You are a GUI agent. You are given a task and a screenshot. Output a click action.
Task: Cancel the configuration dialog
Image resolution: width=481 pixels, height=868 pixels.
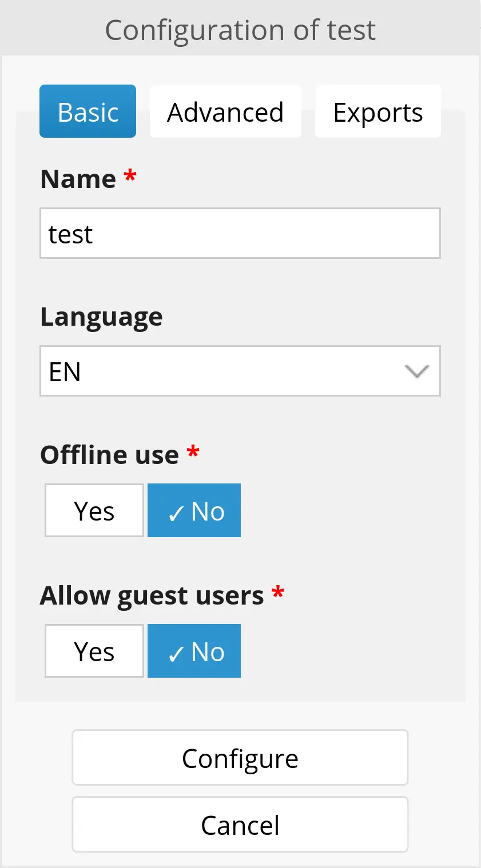click(240, 825)
